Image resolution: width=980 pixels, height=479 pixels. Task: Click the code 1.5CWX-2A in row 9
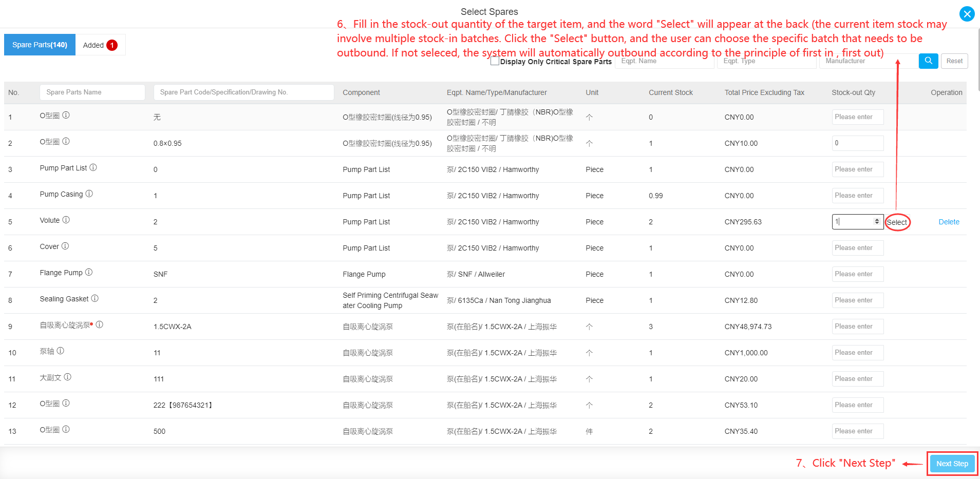[172, 327]
